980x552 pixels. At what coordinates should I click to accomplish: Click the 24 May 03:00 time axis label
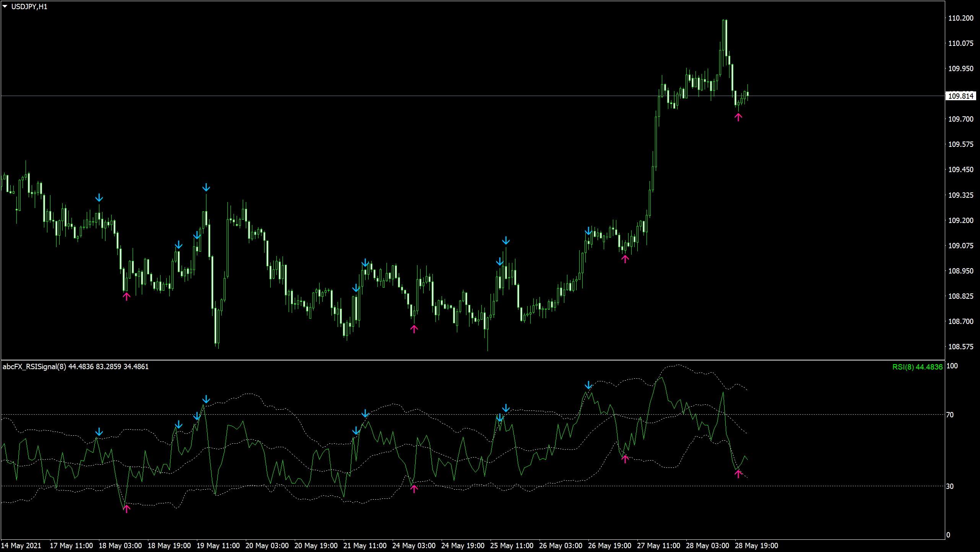coord(414,545)
